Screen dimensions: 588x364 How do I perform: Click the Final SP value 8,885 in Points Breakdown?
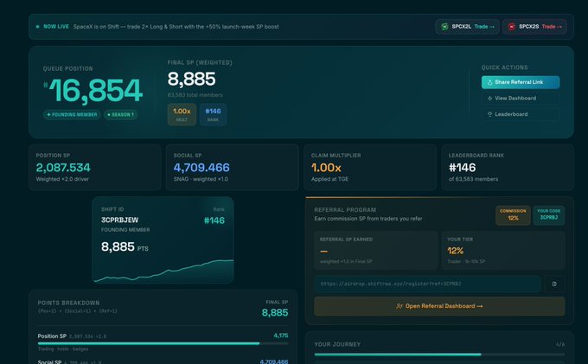275,313
